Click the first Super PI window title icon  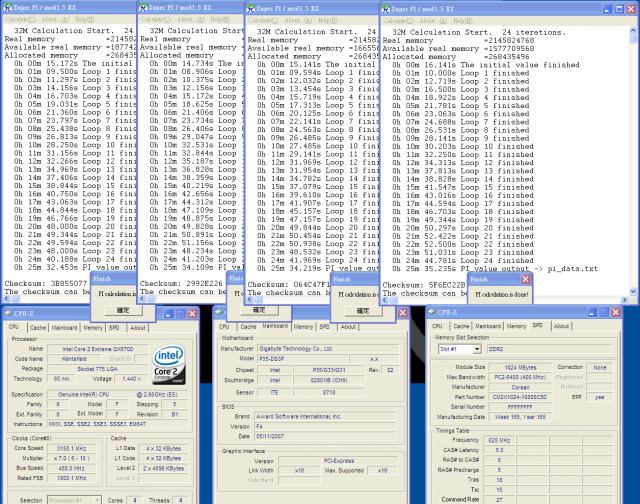click(x=7, y=7)
